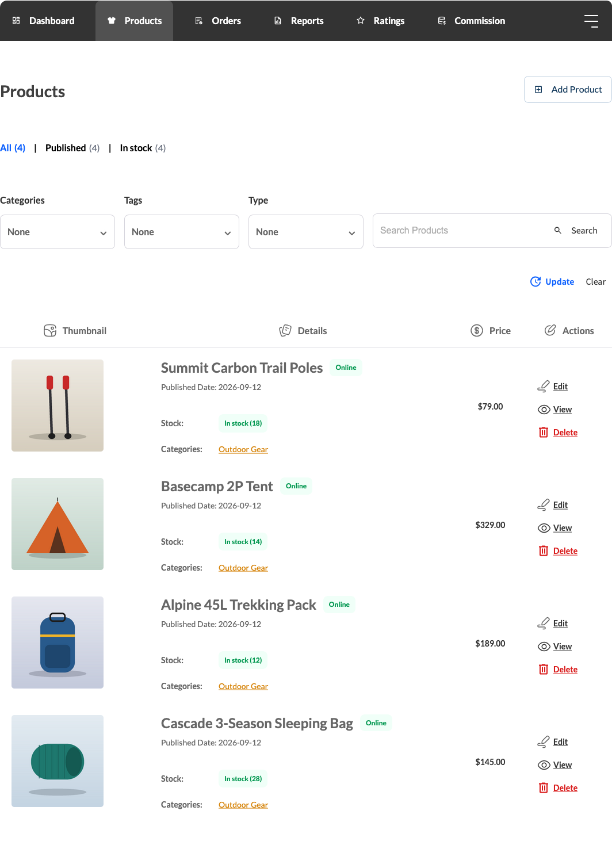Open the Ratings tab
The image size is (612, 868).
click(380, 21)
